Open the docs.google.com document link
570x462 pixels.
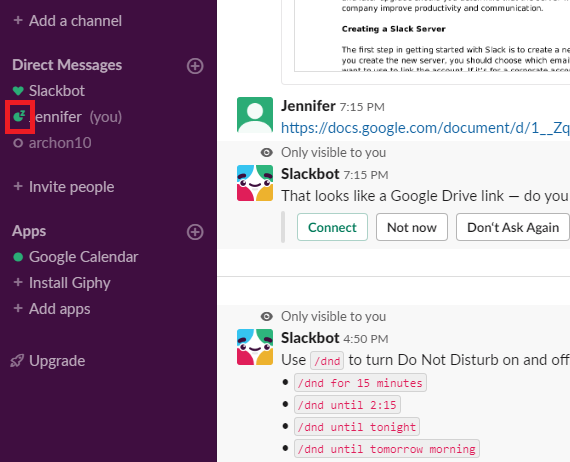click(x=425, y=128)
